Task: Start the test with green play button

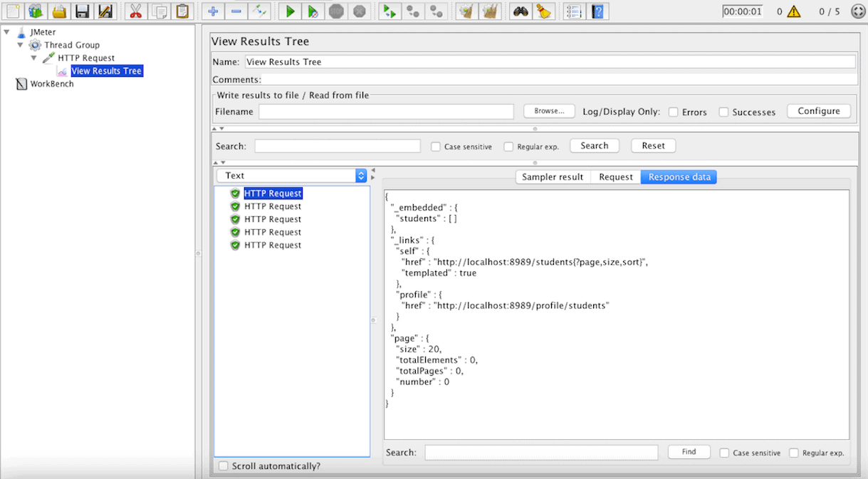Action: pyautogui.click(x=290, y=11)
